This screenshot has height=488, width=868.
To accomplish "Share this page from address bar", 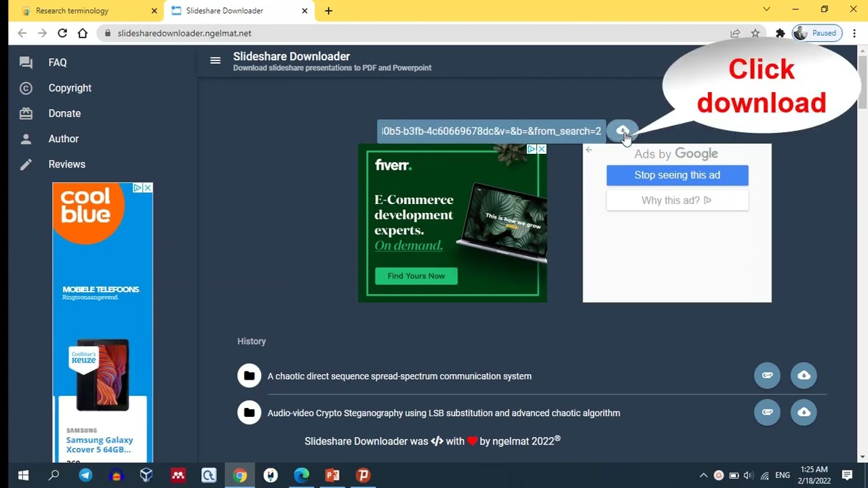I will click(735, 33).
